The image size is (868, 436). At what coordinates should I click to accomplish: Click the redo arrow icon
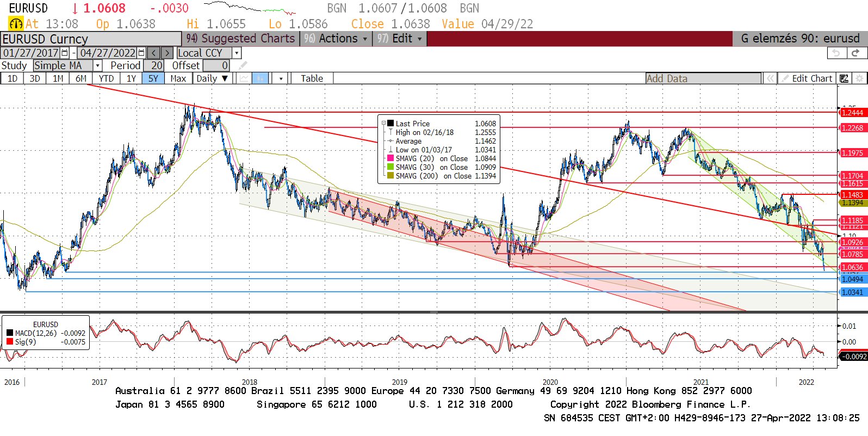tap(855, 53)
